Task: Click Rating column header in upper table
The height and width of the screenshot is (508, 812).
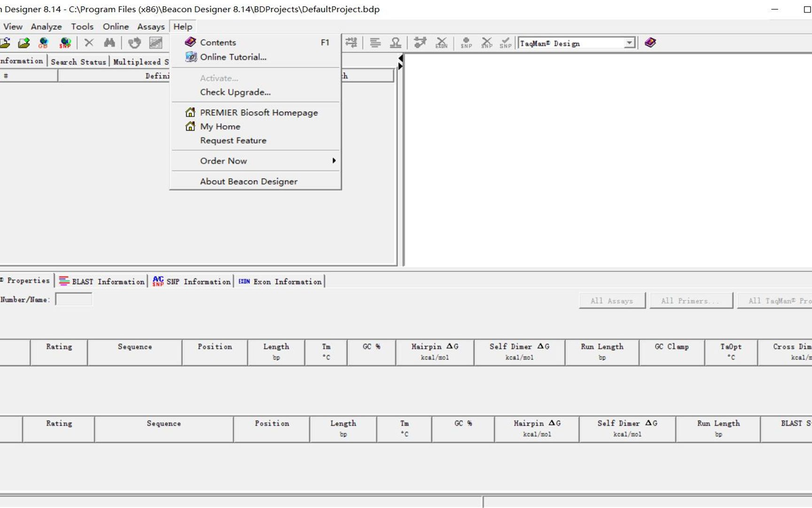Action: (59, 352)
